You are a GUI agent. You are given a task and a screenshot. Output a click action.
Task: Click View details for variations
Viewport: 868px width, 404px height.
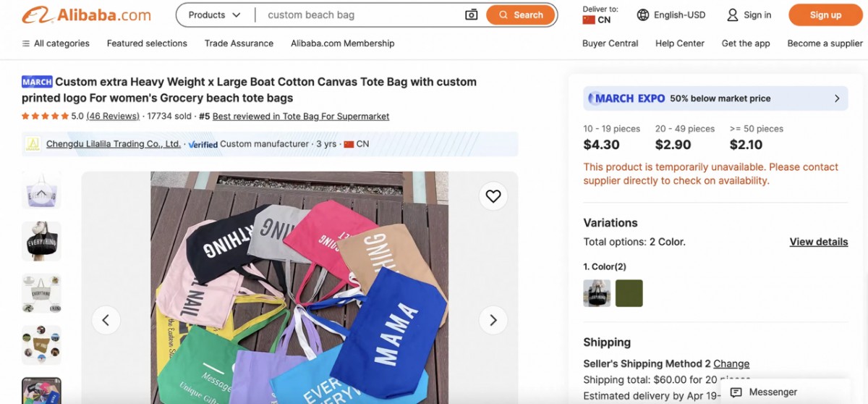coord(818,242)
